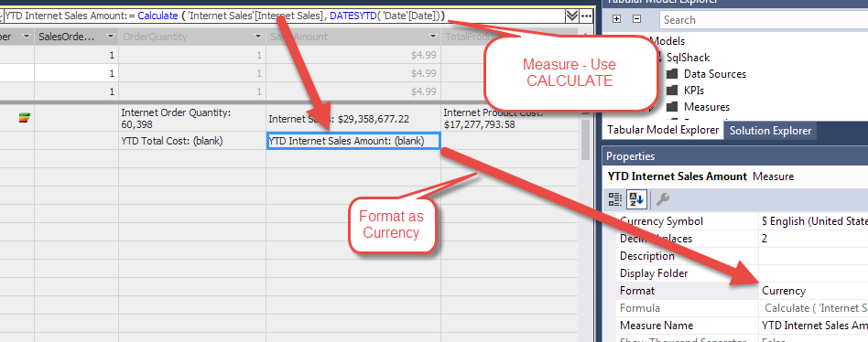The width and height of the screenshot is (868, 342).
Task: Click inside the DAX formula bar
Action: [284, 16]
